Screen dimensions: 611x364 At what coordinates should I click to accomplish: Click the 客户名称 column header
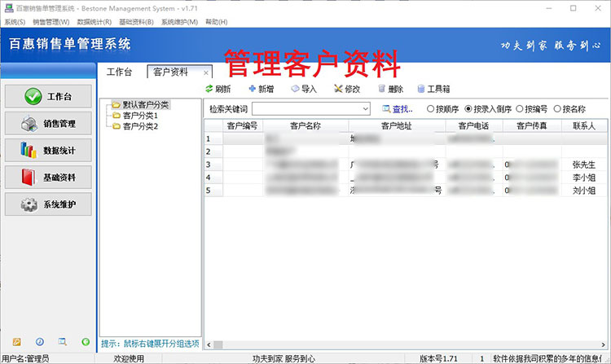(x=305, y=125)
